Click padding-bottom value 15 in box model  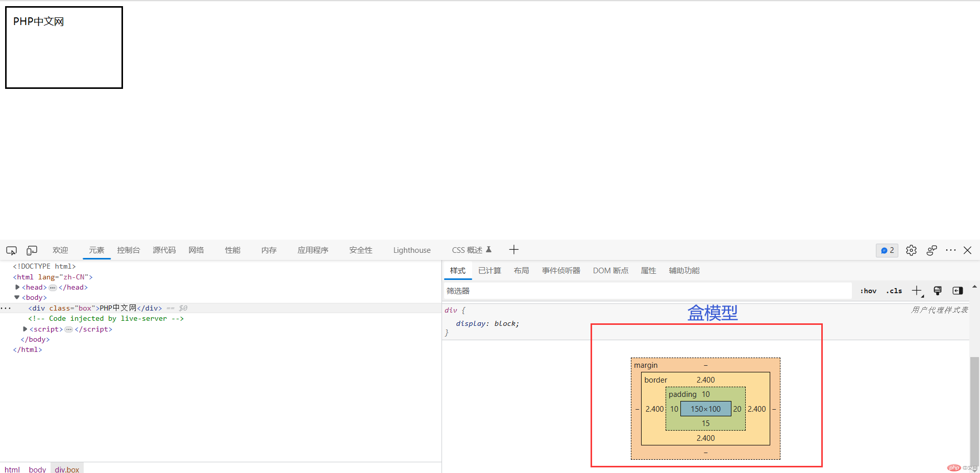coord(706,423)
